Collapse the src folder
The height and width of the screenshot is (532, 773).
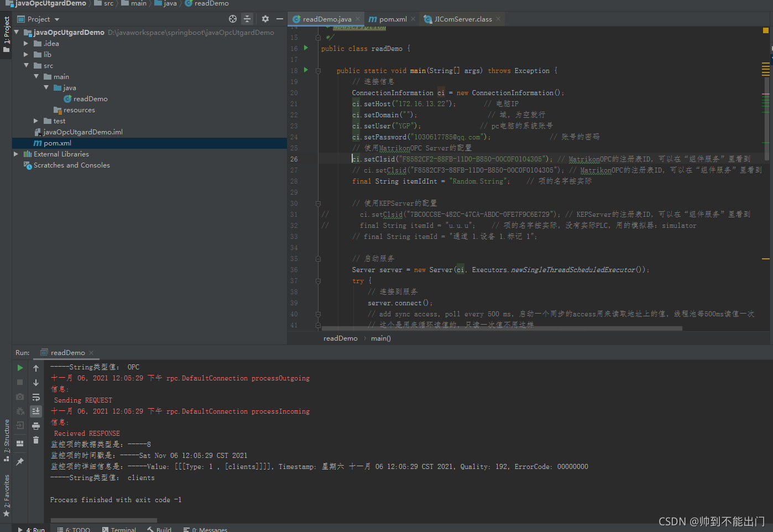(x=26, y=65)
